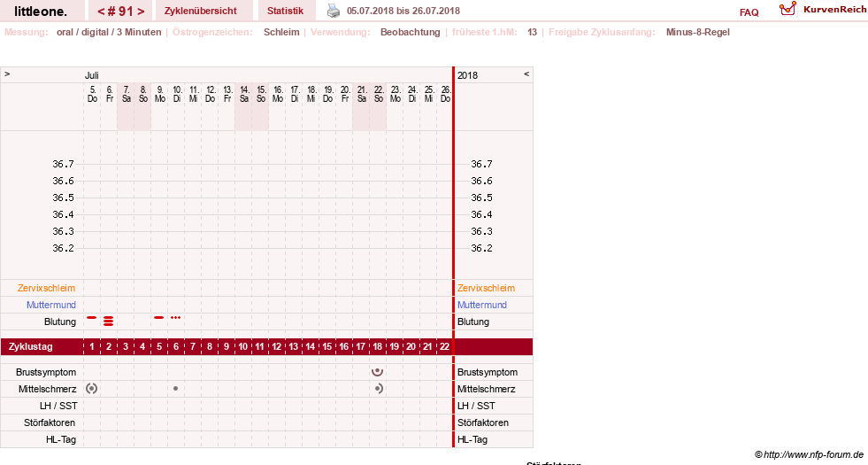Click the Minus-8-Regel value
Viewport: 868px width, 465px height.
pyautogui.click(x=698, y=32)
